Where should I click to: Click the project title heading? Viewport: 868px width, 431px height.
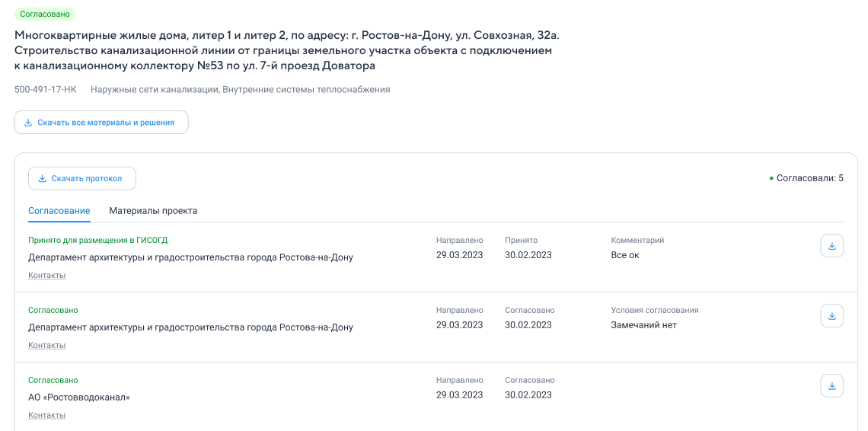287,50
